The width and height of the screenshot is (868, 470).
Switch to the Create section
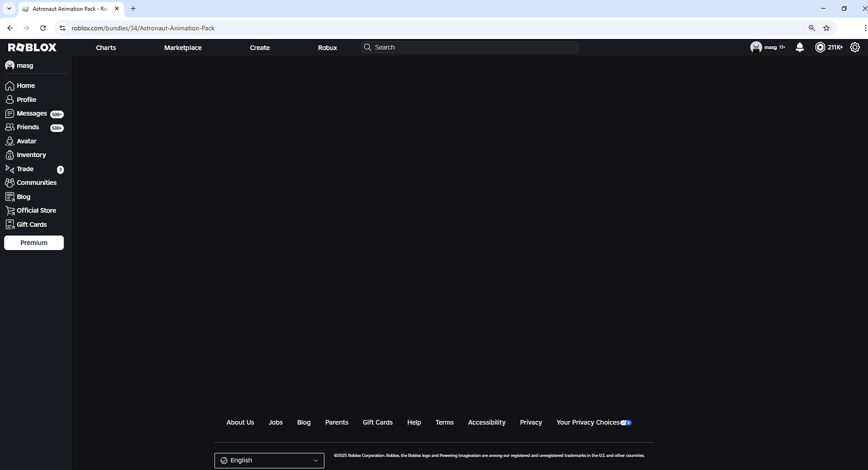pos(259,47)
